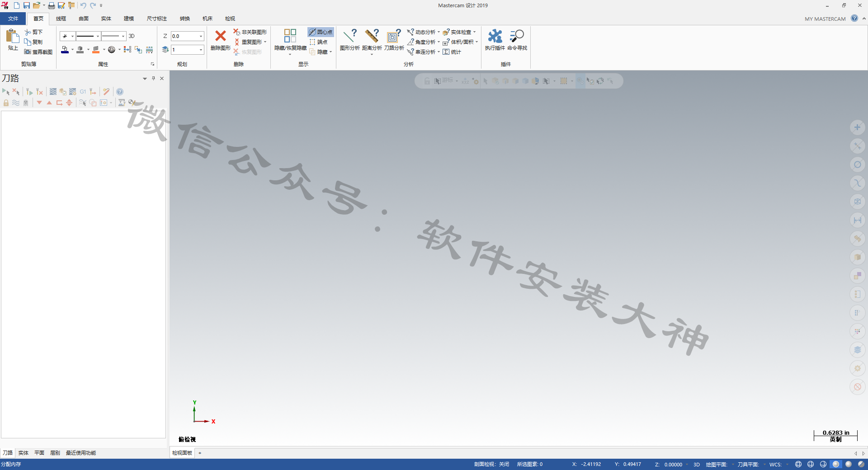The height and width of the screenshot is (470, 868).
Task: Click solid color gray swatch
Action: (x=80, y=50)
